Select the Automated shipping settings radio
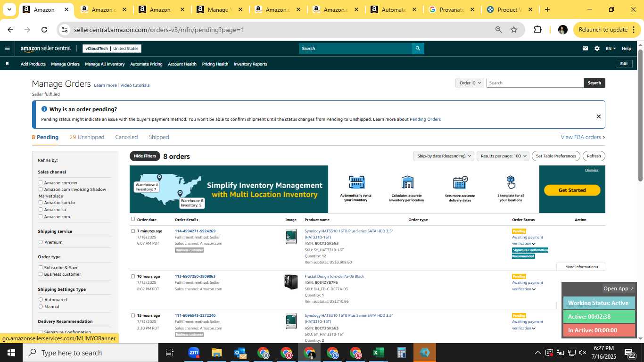Image resolution: width=644 pixels, height=362 pixels. coord(41,299)
